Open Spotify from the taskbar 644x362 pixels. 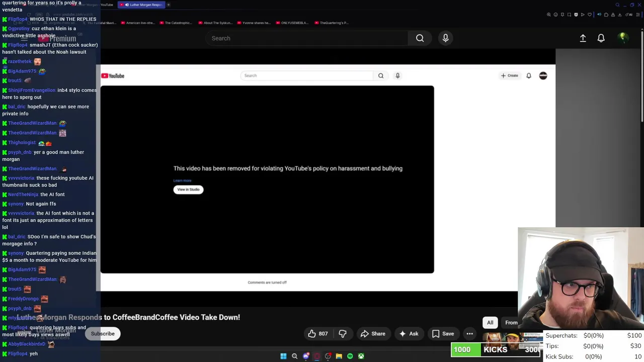(350, 356)
